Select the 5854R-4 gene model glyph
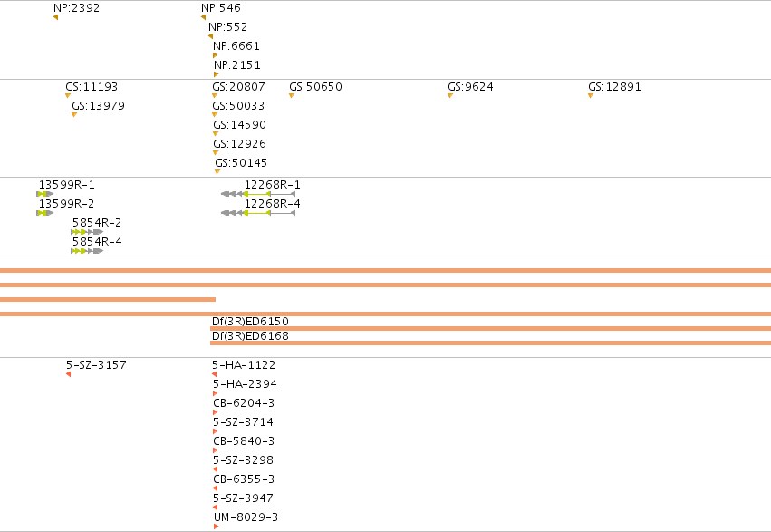This screenshot has width=771, height=532. tap(88, 251)
